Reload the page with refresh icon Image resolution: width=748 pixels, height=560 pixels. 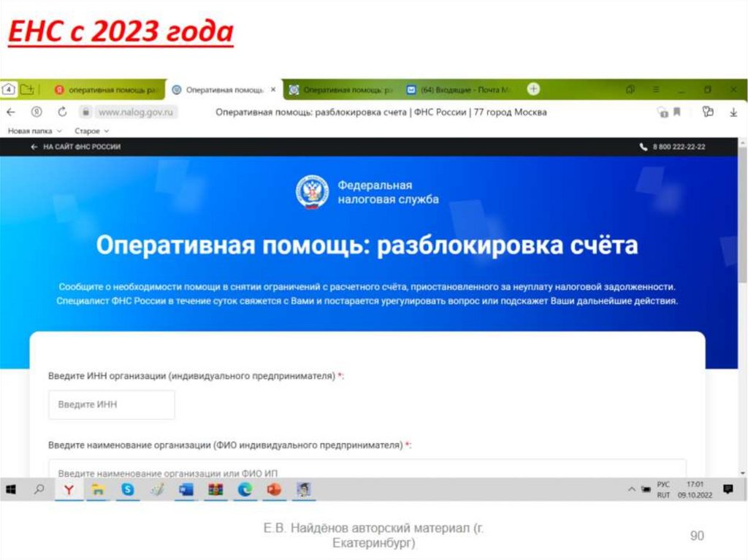coord(62,112)
